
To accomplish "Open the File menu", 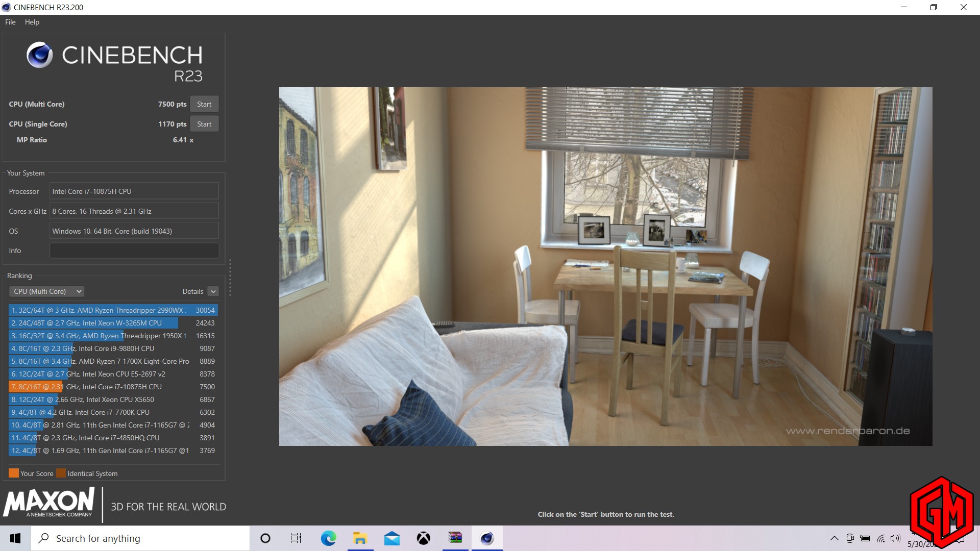I will pos(10,22).
